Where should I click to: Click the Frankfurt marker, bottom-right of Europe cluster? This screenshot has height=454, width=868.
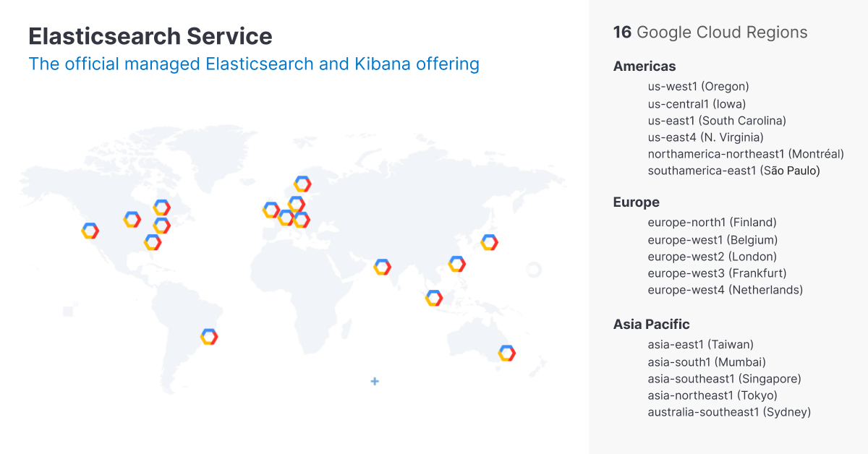(302, 220)
